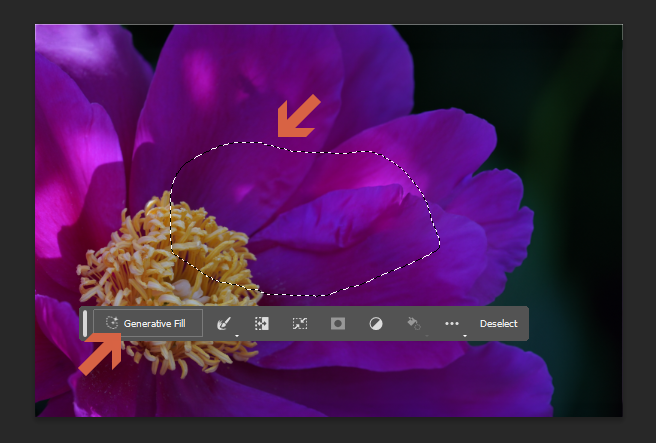Click Deselect in the contextual task bar
The width and height of the screenshot is (656, 443).
(498, 323)
